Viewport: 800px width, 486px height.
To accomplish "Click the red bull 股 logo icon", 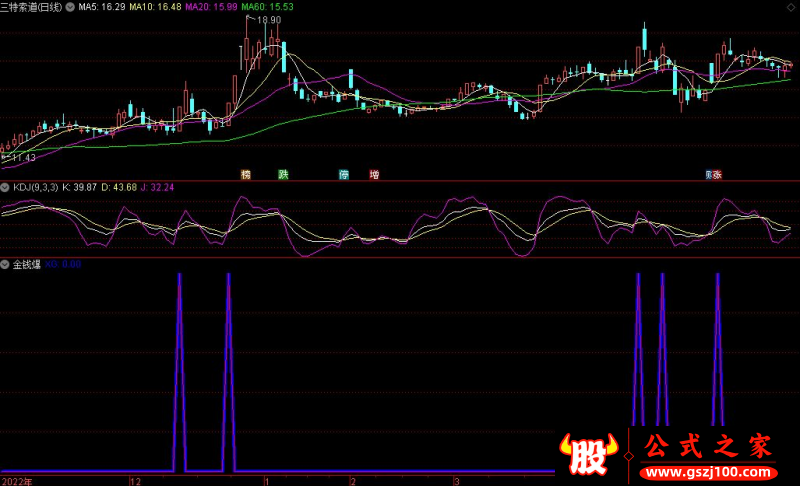I will click(x=588, y=456).
